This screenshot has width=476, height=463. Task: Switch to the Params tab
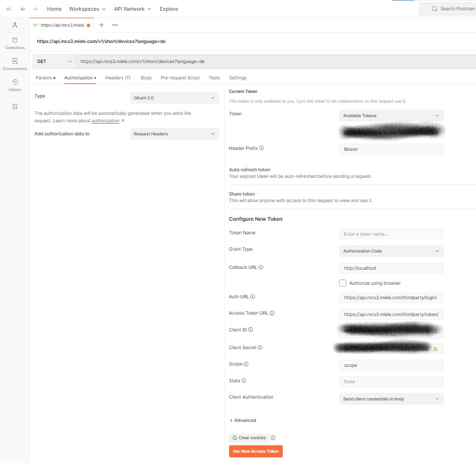(46, 78)
